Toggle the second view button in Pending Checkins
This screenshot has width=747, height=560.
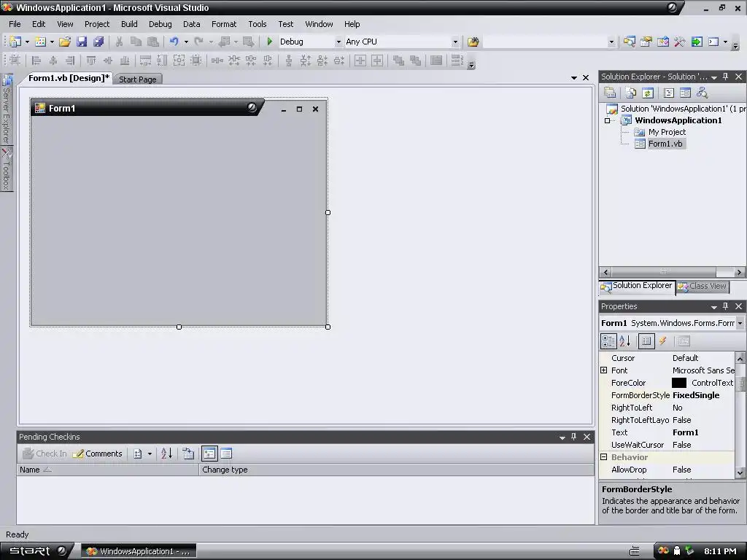[226, 454]
